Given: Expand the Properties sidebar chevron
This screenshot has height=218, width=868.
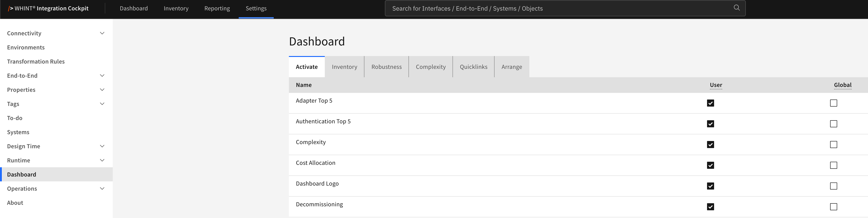Looking at the screenshot, I should pos(102,90).
